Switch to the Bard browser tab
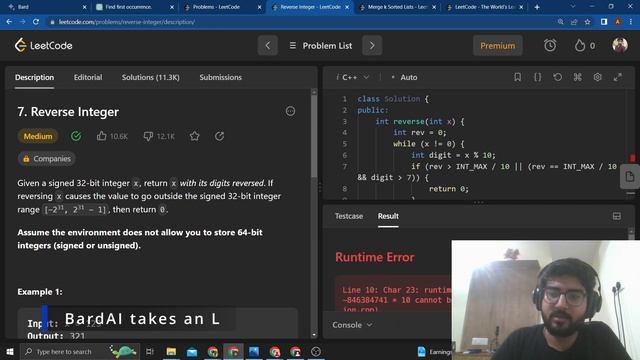 pos(46,7)
